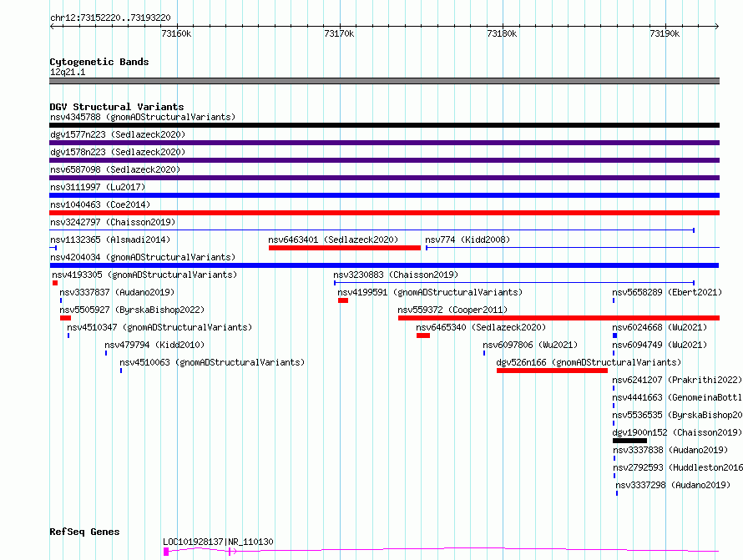Viewport: 743px width, 560px height.
Task: Click the 73180k ruler tick label
Action: (502, 33)
